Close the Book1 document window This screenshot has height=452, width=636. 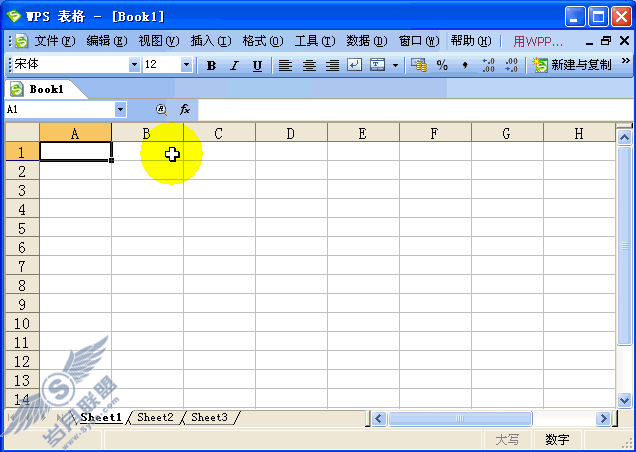point(625,41)
